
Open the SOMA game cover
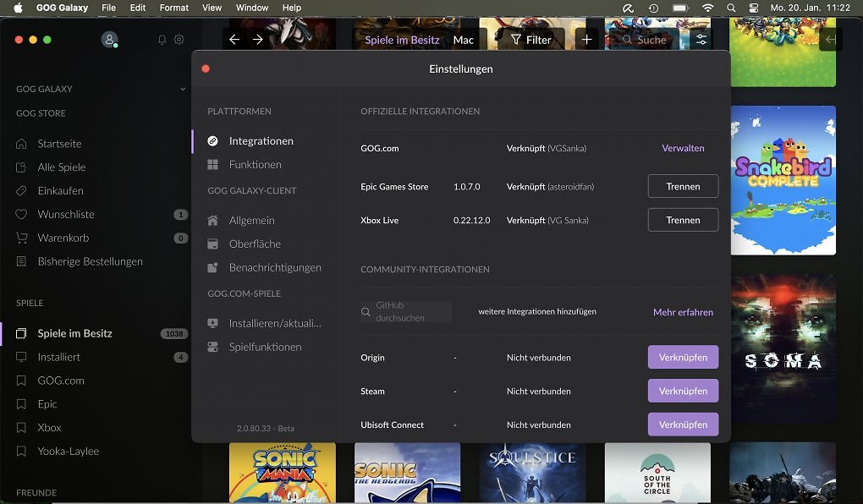(x=783, y=349)
